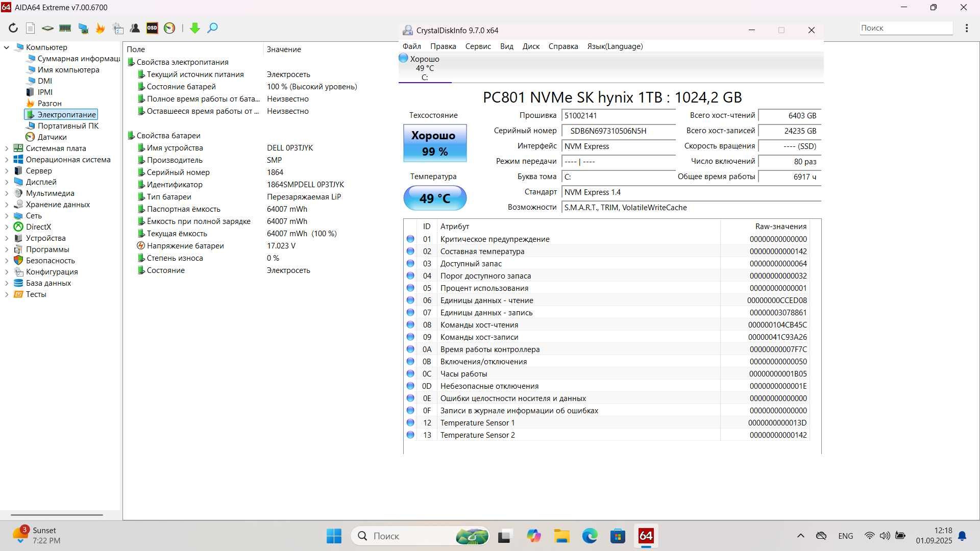The width and height of the screenshot is (980, 551).
Task: Open Microsoft Edge from the taskbar
Action: (x=590, y=536)
